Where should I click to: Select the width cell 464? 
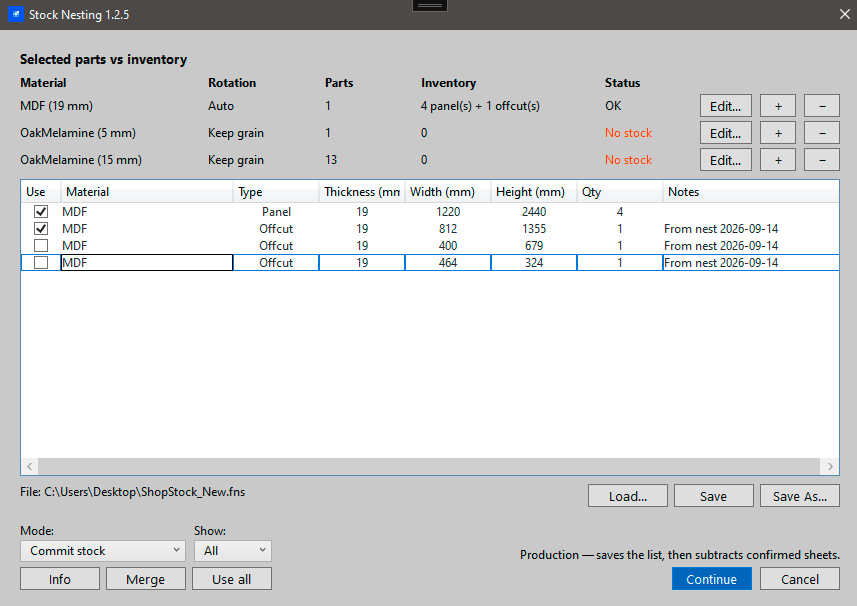click(x=448, y=262)
